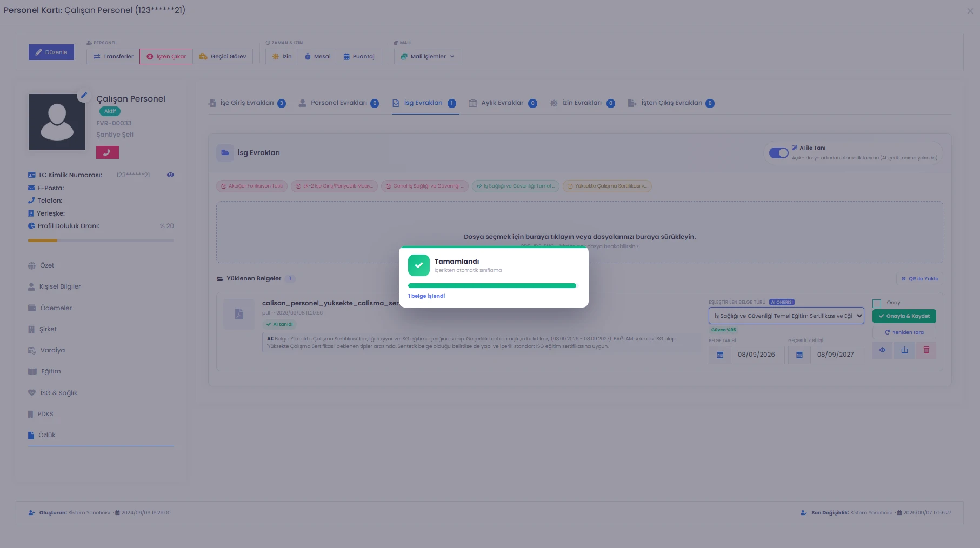980x548 pixels.
Task: Open İşten Çıkış Evrakları tab
Action: click(x=671, y=103)
